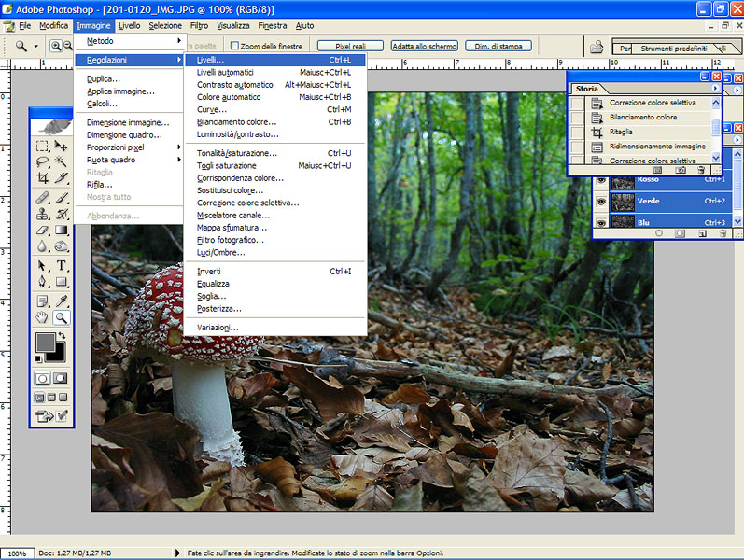Toggle visibility eye of Rosso channel
The width and height of the screenshot is (744, 560).
click(x=601, y=180)
